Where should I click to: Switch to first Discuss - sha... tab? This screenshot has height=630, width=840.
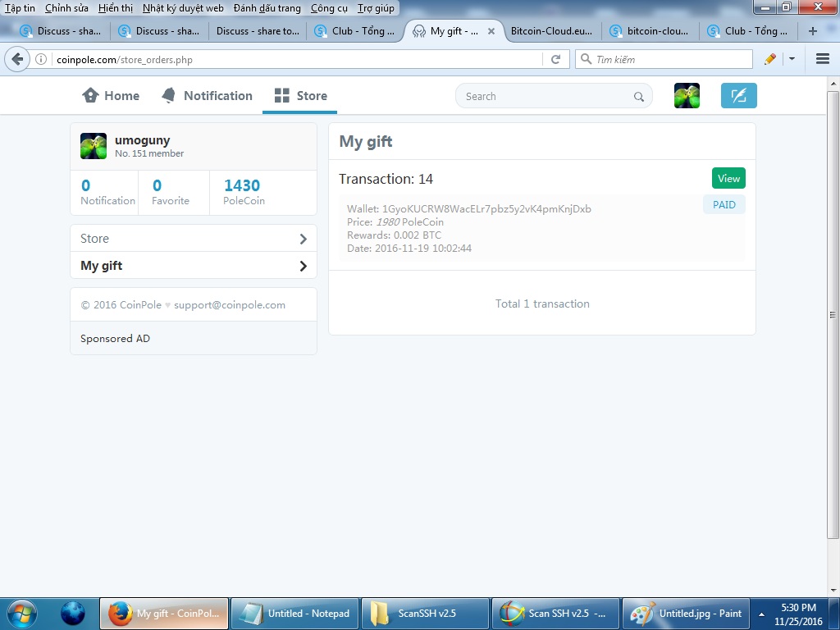61,31
